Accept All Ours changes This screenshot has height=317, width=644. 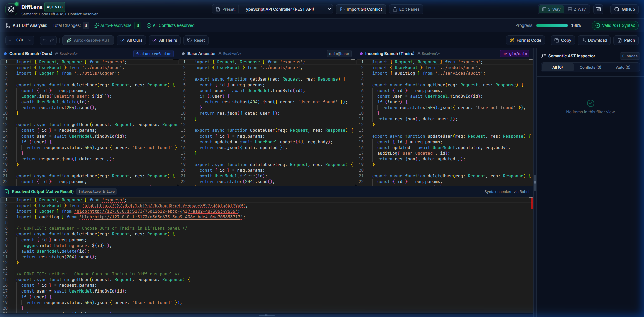tap(131, 40)
